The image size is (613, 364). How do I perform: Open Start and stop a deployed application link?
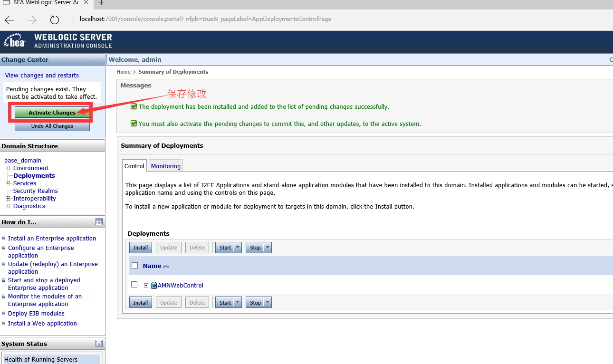44,284
